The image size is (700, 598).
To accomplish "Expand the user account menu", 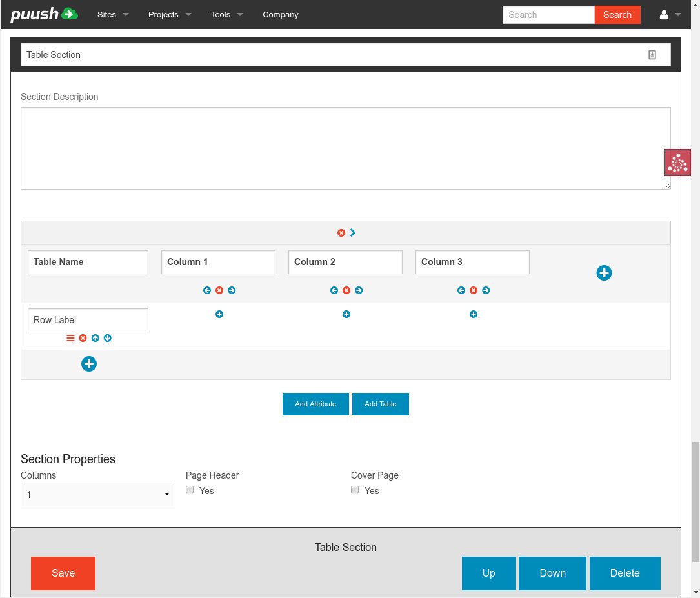I will point(670,15).
